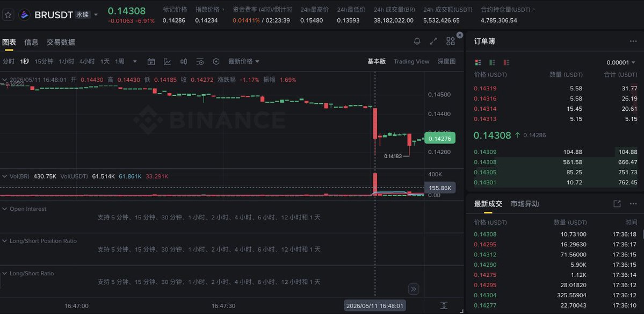Viewport: 644px width, 314px height.
Task: Switch chart to Trading View mode
Action: pos(411,61)
